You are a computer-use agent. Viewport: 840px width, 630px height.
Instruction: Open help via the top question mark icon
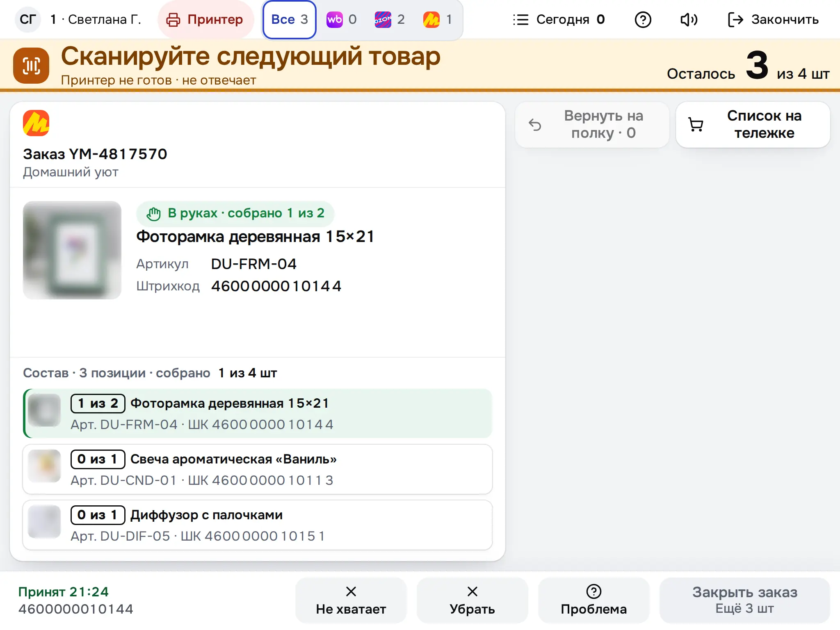[643, 19]
